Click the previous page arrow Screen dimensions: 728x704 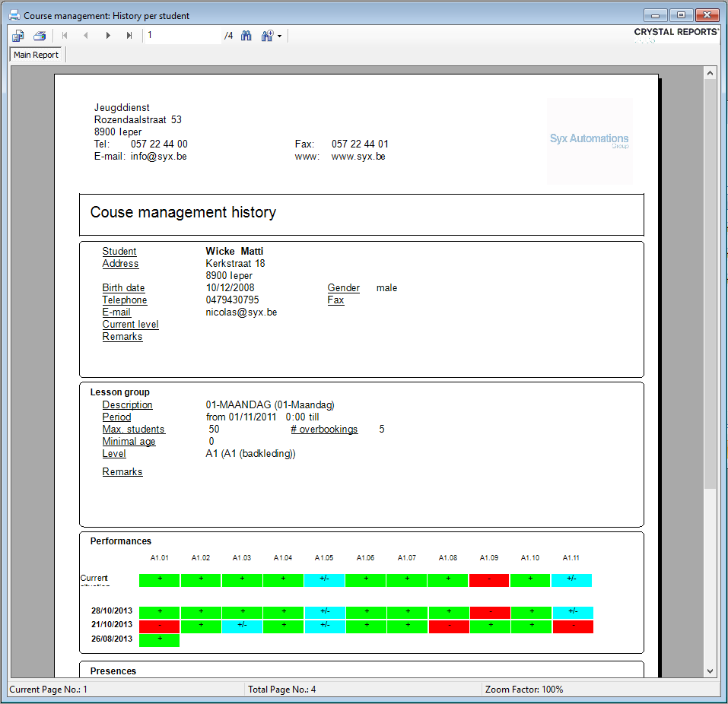86,36
